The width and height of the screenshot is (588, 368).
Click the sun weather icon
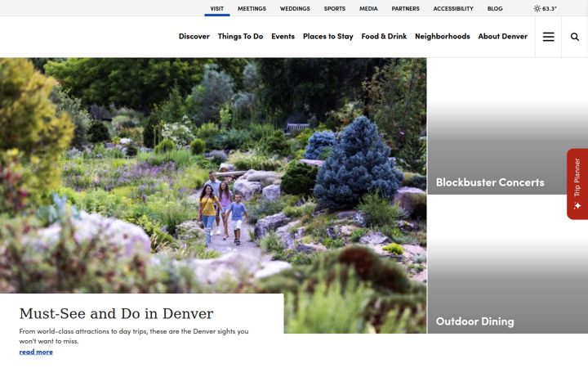(x=537, y=8)
